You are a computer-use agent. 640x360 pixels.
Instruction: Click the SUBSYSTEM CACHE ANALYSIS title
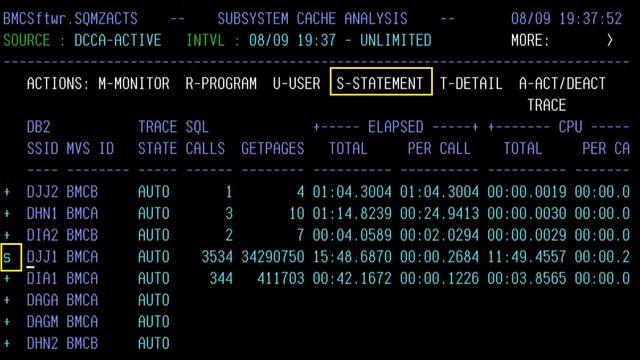pos(312,18)
